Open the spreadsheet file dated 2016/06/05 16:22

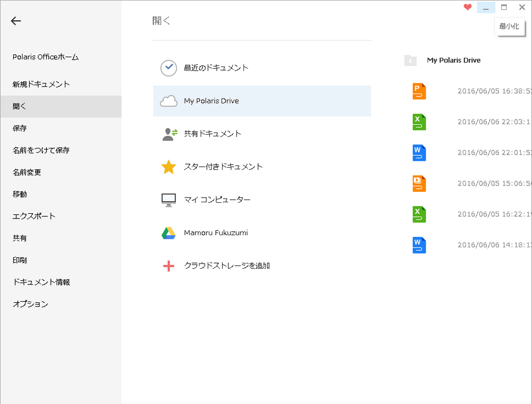(x=419, y=214)
